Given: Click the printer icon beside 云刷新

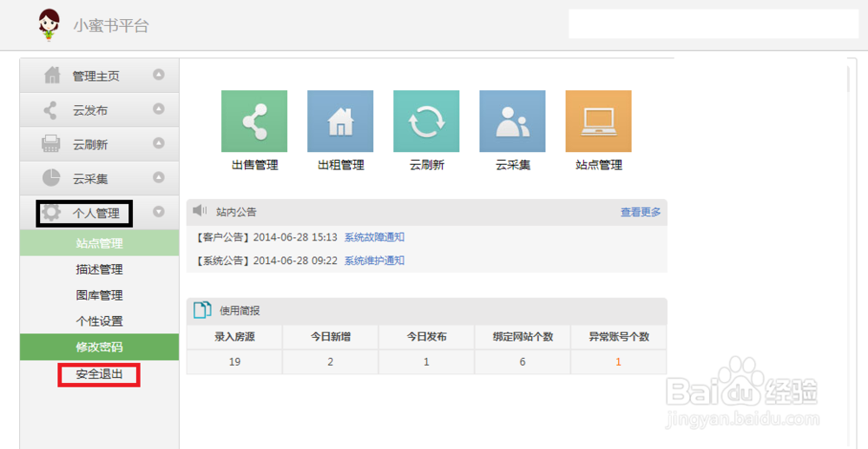Looking at the screenshot, I should [x=51, y=144].
